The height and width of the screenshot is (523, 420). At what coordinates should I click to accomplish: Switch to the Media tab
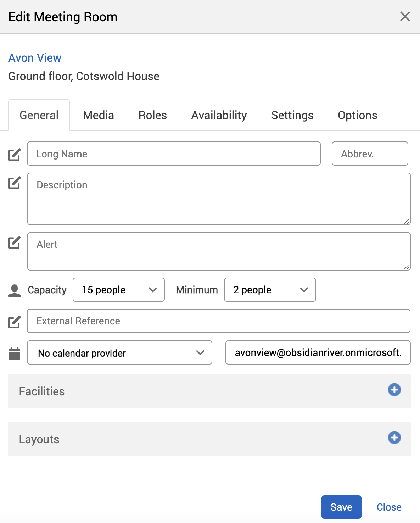[x=98, y=115]
